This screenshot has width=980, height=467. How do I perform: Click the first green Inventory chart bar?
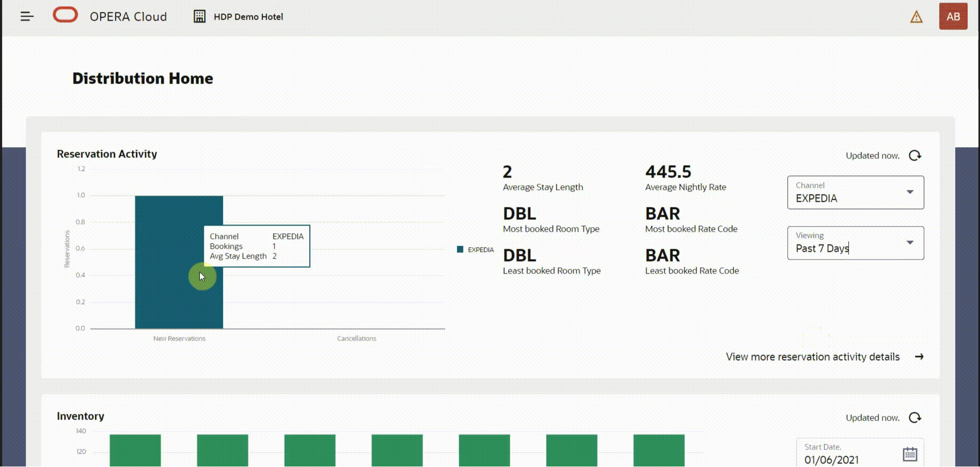135,450
